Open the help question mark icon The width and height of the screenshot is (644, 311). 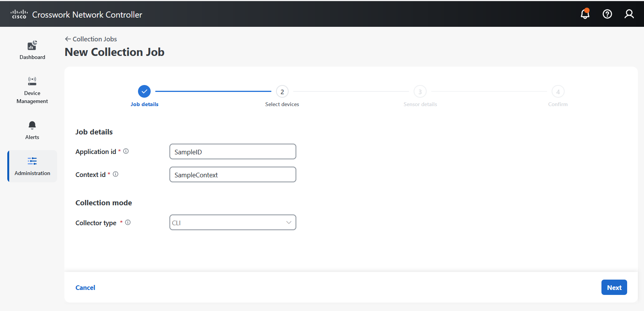[x=607, y=14]
